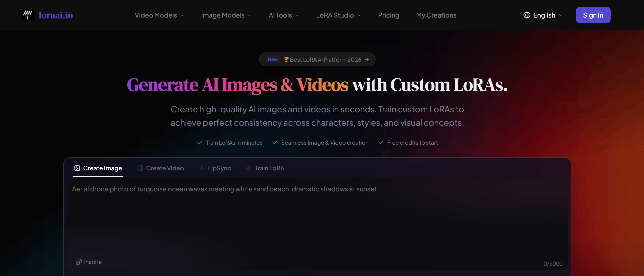Click the Sign In button
Screen dimensions: 644x276
[x=593, y=15]
